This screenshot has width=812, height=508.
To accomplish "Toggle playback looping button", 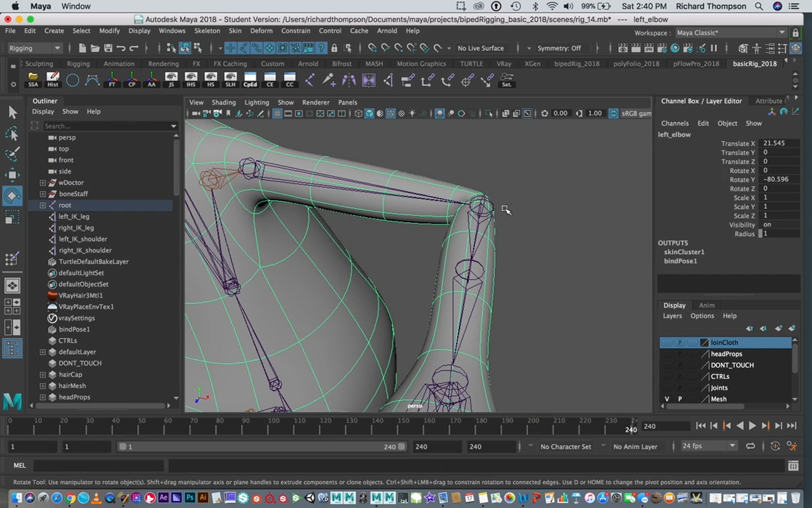I will tap(750, 446).
